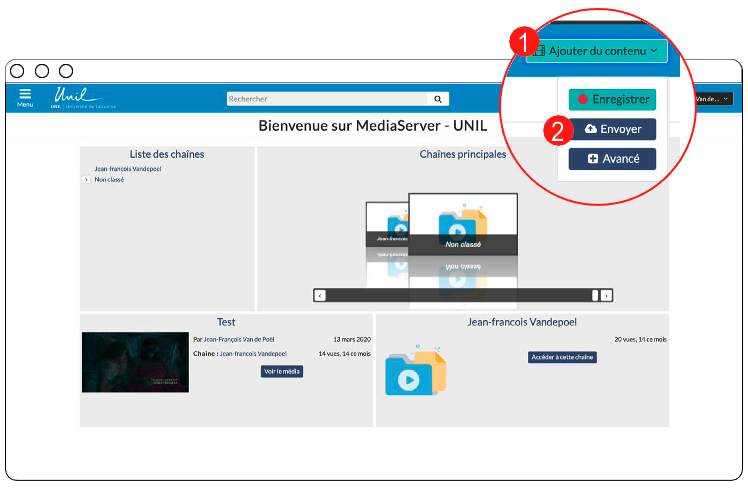Expand the Non classé tree arrow
The height and width of the screenshot is (488, 748).
[86, 179]
